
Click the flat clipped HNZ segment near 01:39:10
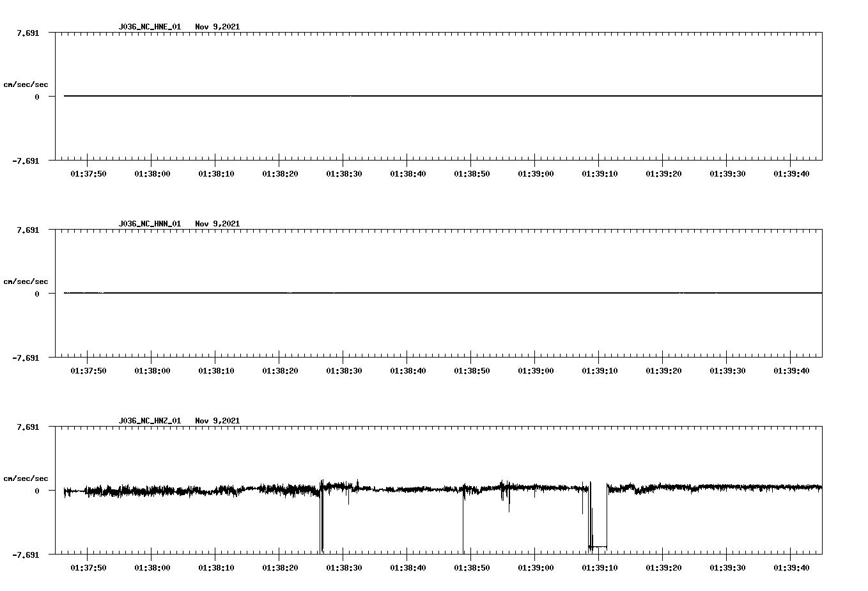point(600,547)
